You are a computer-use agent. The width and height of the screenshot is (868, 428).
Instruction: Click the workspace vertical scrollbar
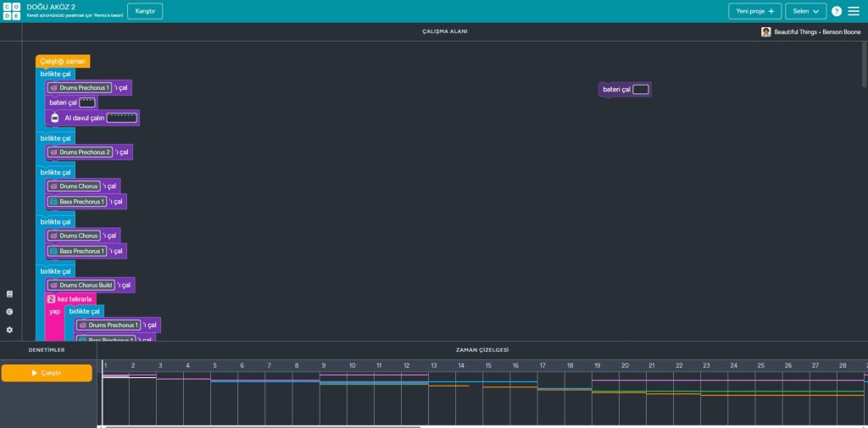(x=864, y=64)
